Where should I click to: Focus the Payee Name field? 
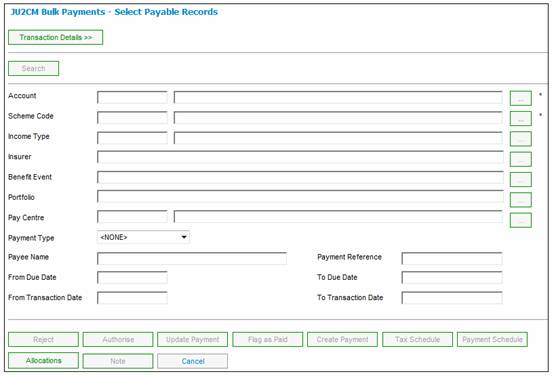(192, 258)
